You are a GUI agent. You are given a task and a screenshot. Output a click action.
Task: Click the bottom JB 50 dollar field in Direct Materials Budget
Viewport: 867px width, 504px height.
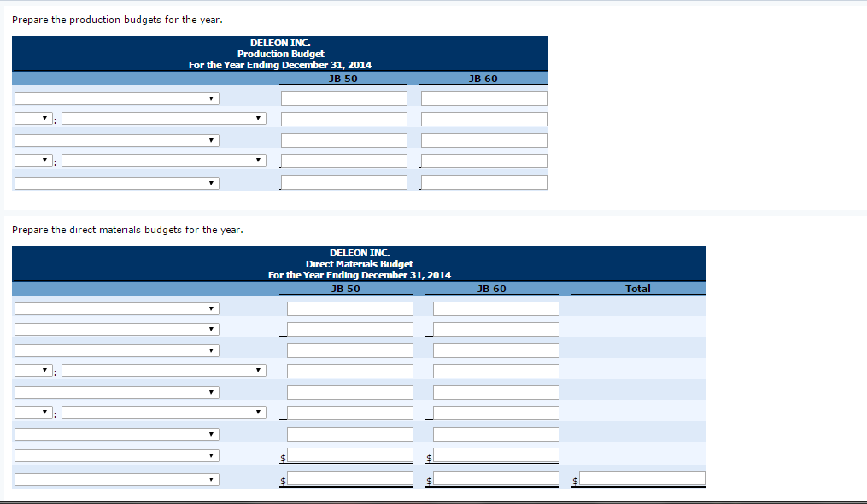[349, 478]
